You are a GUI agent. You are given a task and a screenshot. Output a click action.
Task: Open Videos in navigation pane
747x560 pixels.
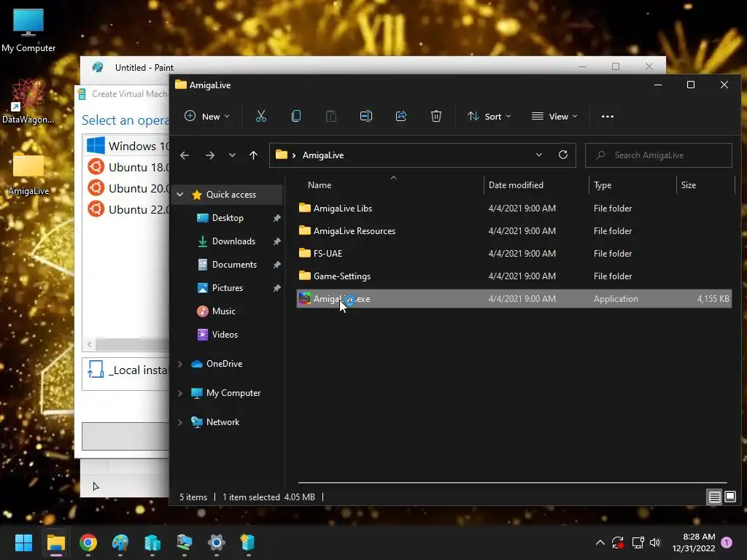coord(225,334)
